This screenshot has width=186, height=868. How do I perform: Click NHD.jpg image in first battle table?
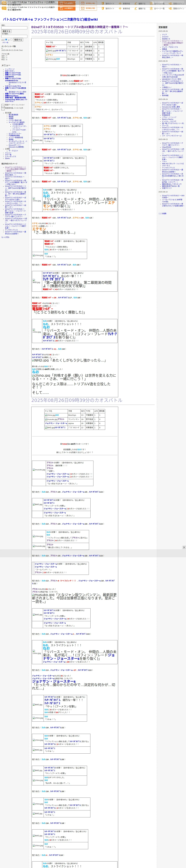coord(51,51)
